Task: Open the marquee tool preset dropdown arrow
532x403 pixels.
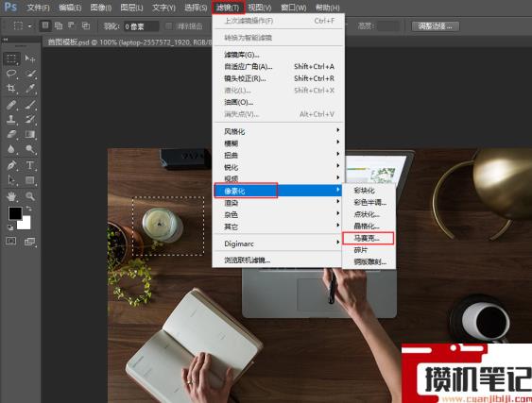Action: pyautogui.click(x=30, y=25)
